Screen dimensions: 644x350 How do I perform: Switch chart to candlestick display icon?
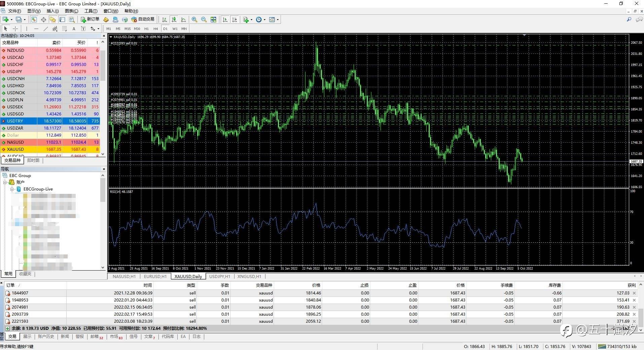point(174,20)
